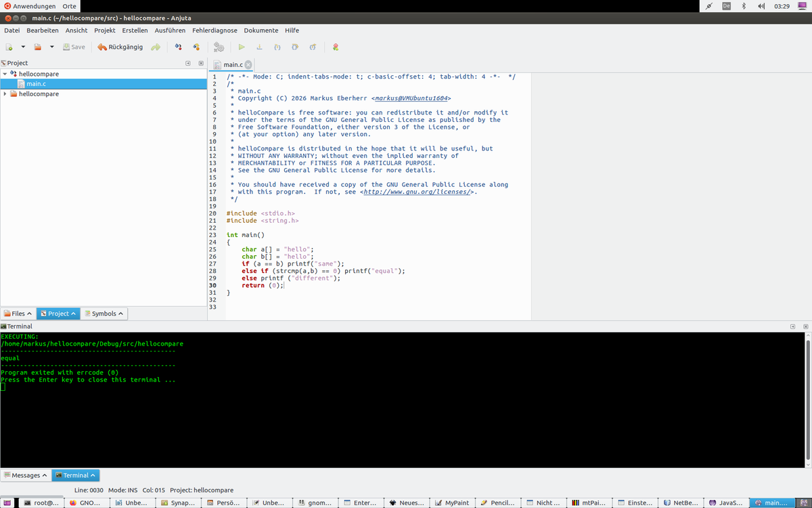
Task: Expand the recent files dropdown arrow
Action: click(x=51, y=47)
